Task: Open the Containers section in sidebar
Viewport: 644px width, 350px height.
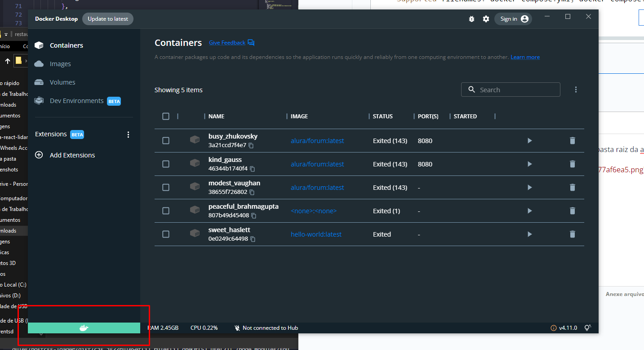Action: tap(67, 45)
